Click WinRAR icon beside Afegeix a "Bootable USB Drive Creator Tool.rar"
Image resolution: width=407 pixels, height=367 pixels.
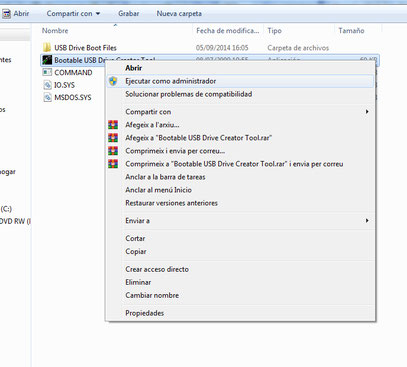113,138
